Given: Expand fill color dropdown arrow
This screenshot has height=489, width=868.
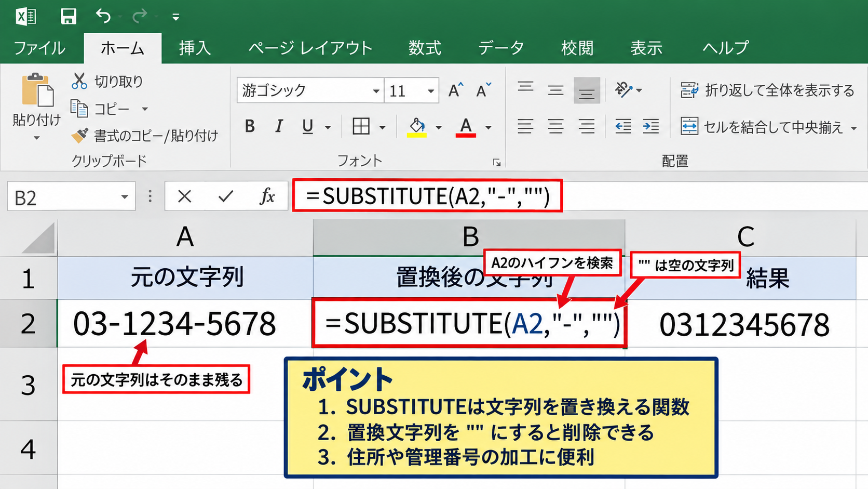Looking at the screenshot, I should [x=439, y=127].
